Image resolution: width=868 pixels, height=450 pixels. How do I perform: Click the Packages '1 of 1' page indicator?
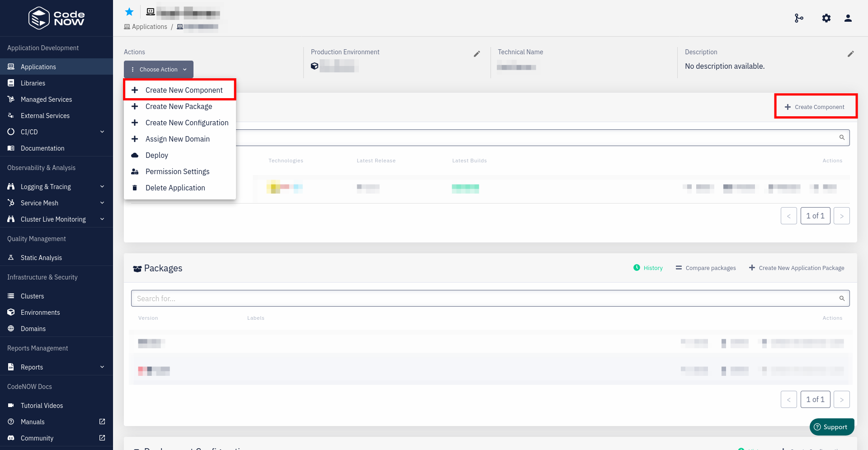815,399
